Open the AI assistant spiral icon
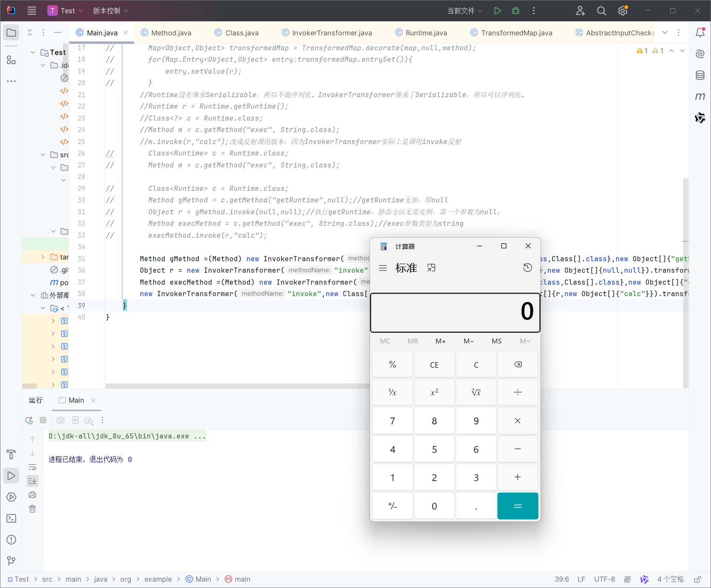The width and height of the screenshot is (711, 588). (x=700, y=54)
